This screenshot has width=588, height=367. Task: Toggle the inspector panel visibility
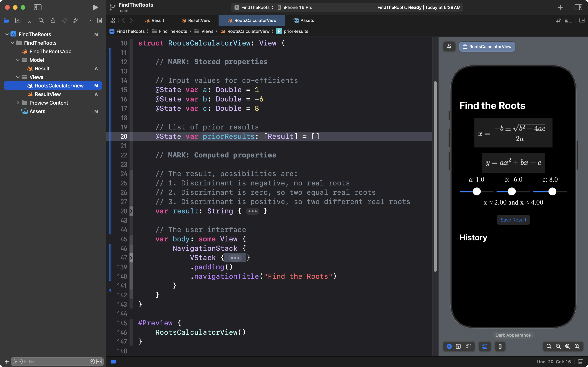click(x=578, y=7)
